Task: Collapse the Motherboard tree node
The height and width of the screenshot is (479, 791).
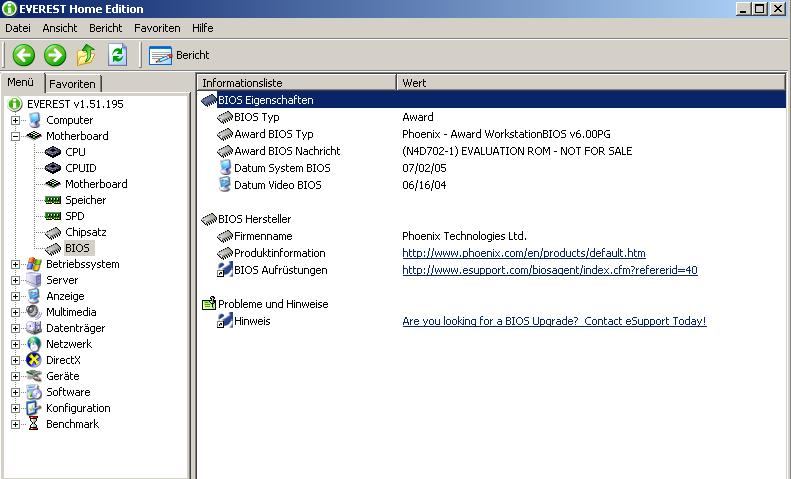Action: (15, 136)
